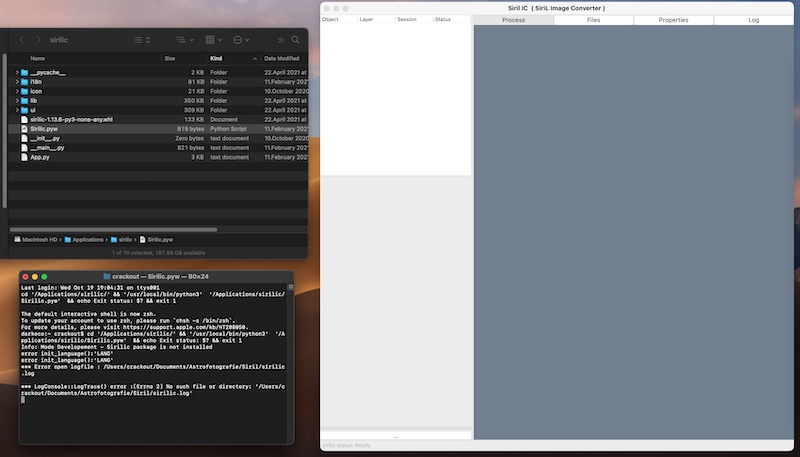
Task: Open the Log tab in Siril IC
Action: tap(754, 20)
